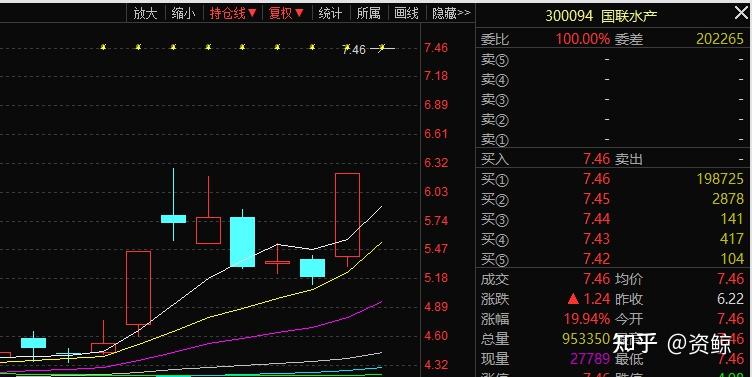Click the 买④ volume 417
752x377 pixels.
coord(732,239)
